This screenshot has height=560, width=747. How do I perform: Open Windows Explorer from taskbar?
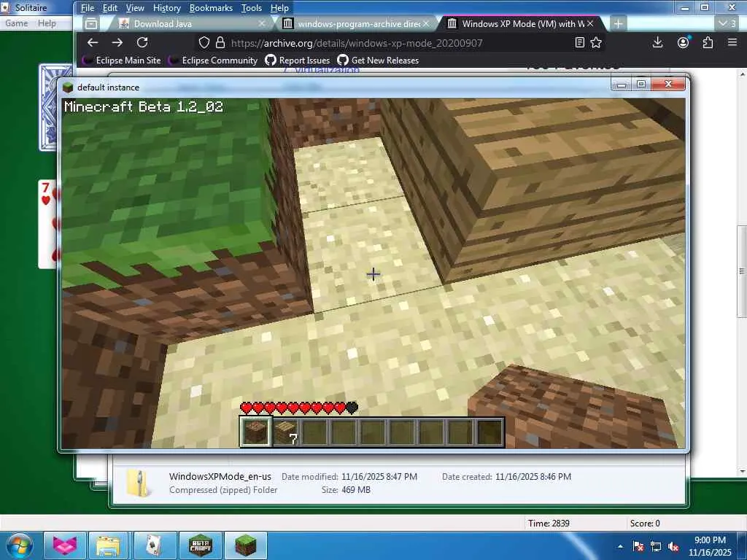[109, 545]
